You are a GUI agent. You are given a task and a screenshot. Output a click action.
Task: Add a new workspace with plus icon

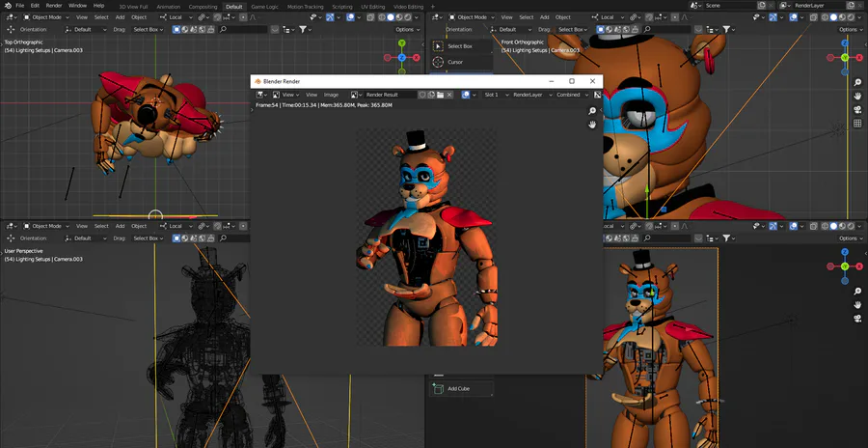pos(433,7)
